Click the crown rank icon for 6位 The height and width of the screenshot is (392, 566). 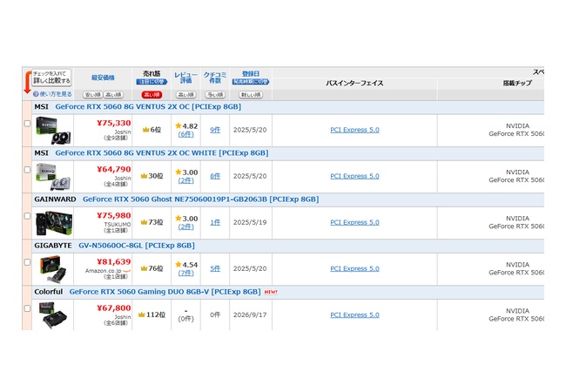click(x=145, y=130)
